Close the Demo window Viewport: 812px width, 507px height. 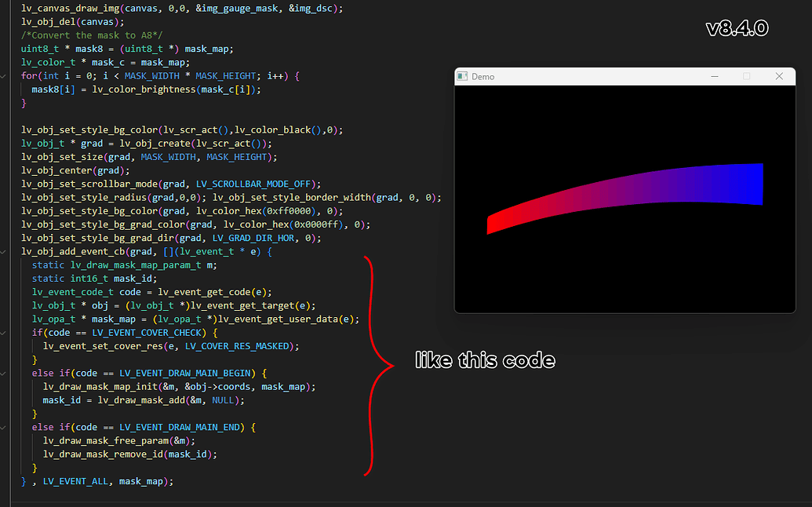tap(779, 77)
